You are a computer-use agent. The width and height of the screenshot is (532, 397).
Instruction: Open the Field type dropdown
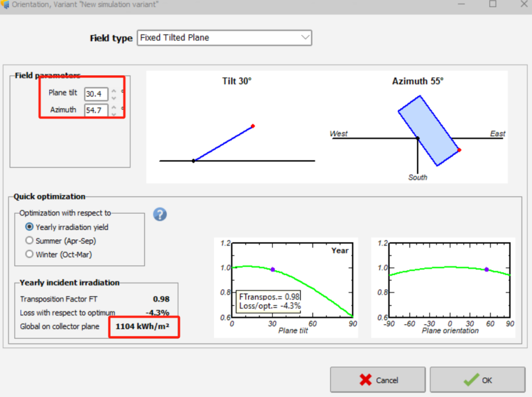224,38
